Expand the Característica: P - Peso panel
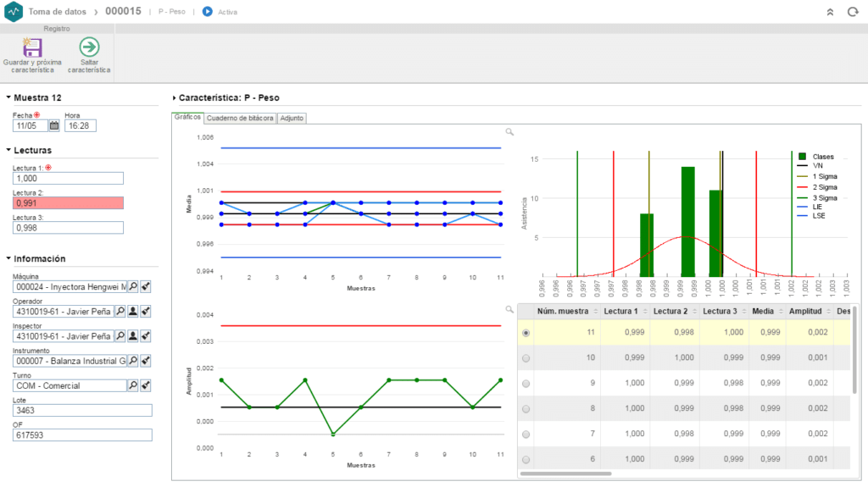This screenshot has width=868, height=487. (x=175, y=98)
